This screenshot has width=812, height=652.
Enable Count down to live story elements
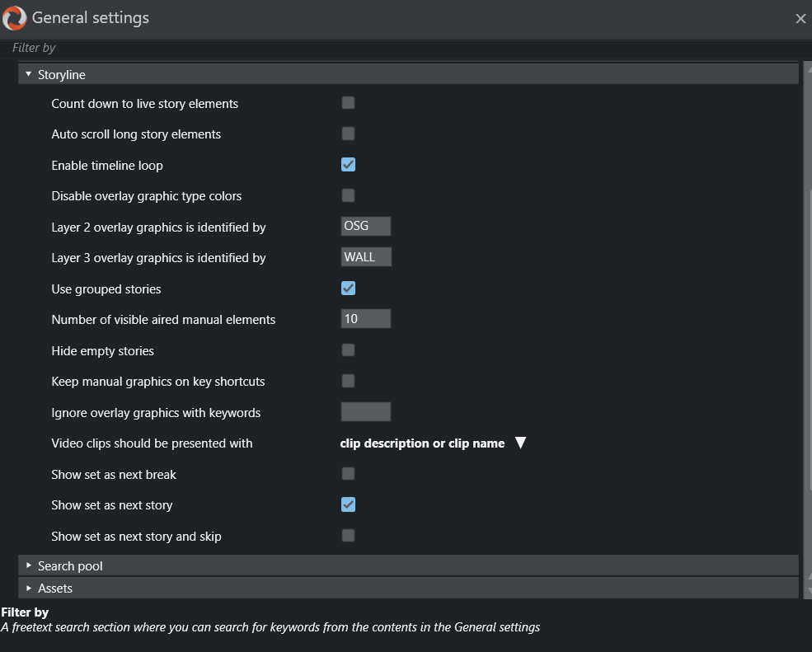click(348, 103)
